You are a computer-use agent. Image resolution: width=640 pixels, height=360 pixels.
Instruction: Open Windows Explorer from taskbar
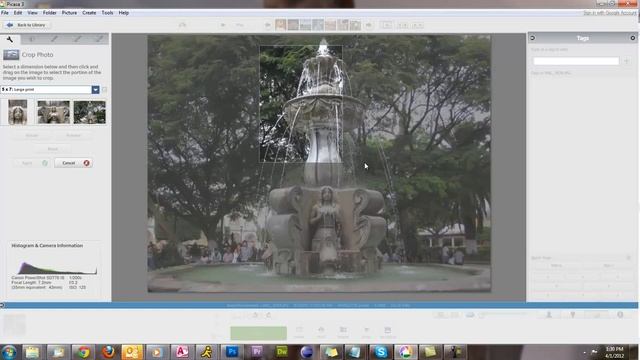(x=32, y=352)
